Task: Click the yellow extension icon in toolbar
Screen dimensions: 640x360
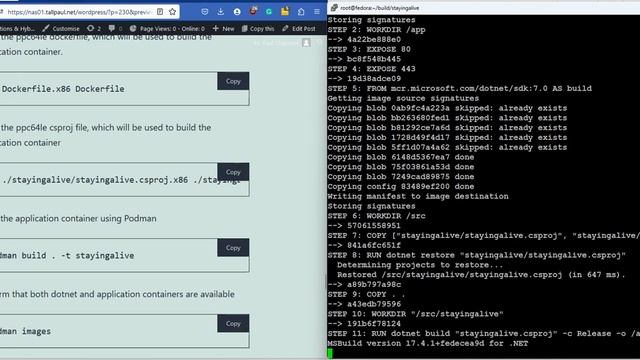Action: click(x=285, y=11)
